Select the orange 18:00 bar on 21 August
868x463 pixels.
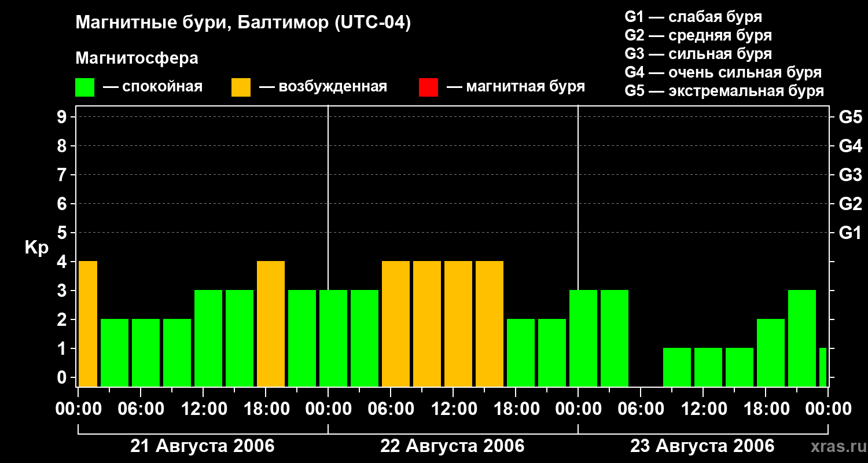click(271, 324)
